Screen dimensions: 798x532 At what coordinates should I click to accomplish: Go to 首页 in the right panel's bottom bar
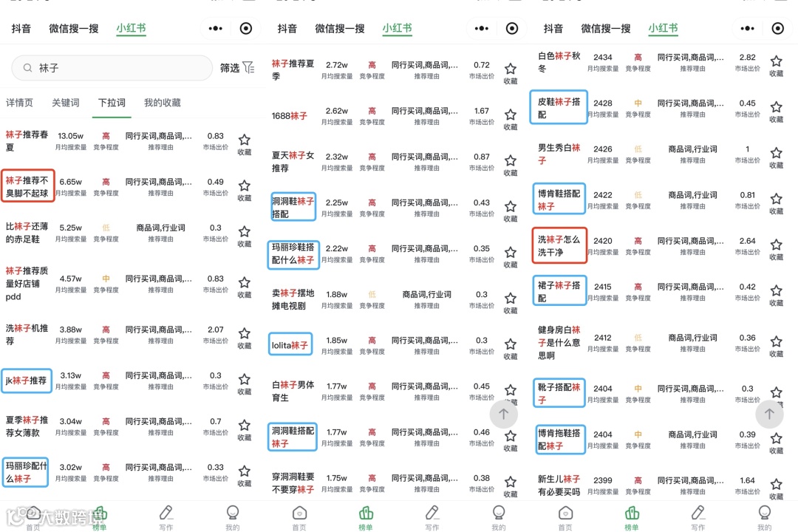coord(565,518)
